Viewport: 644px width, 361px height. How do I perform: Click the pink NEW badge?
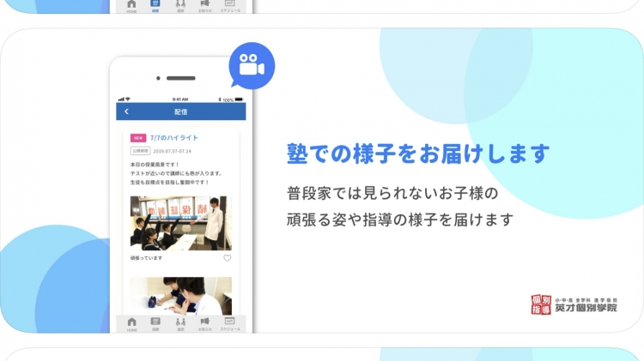tap(137, 137)
